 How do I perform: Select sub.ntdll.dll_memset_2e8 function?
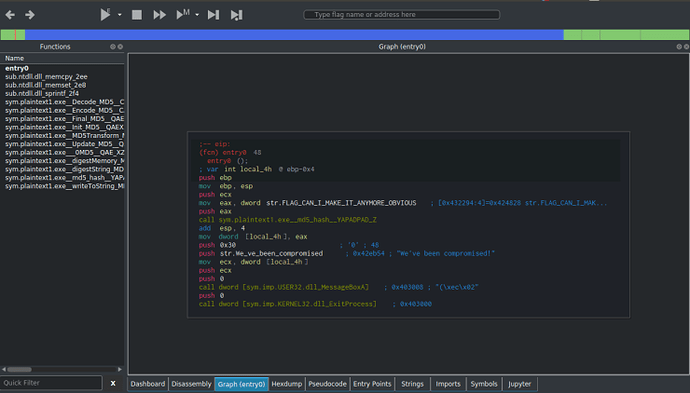pos(62,85)
